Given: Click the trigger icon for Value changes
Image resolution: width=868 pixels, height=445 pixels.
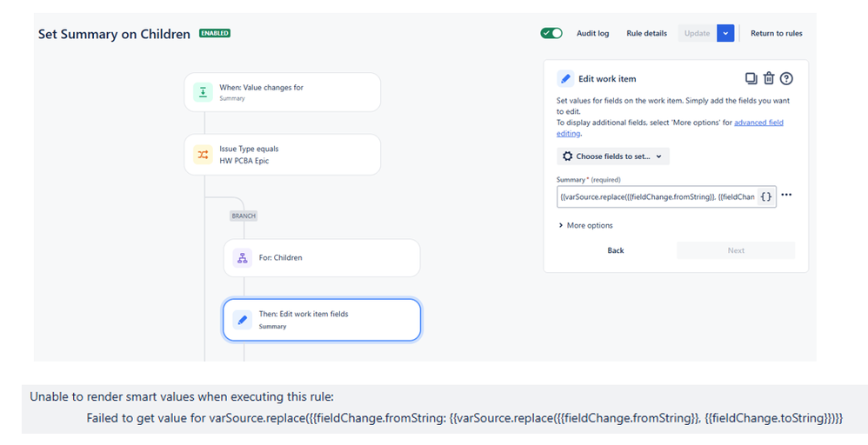Looking at the screenshot, I should 202,92.
